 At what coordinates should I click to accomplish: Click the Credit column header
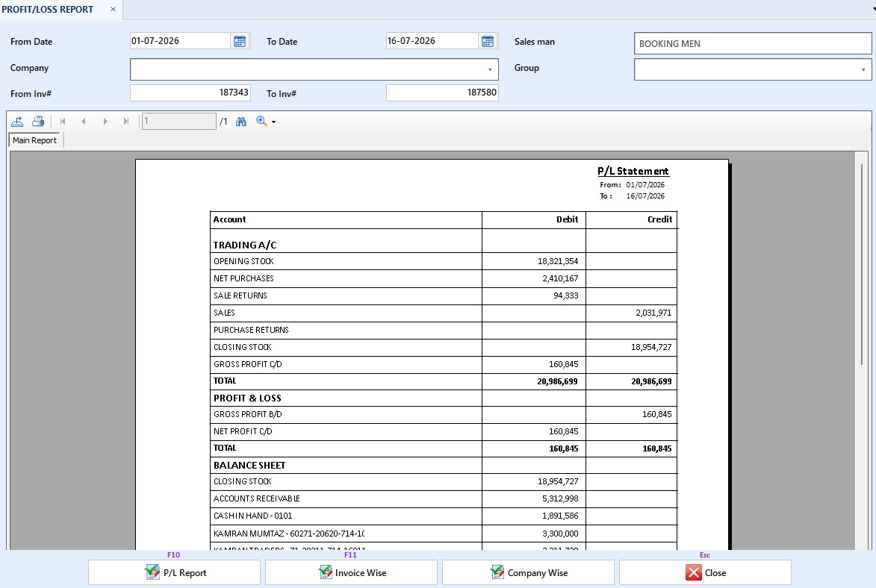click(659, 219)
